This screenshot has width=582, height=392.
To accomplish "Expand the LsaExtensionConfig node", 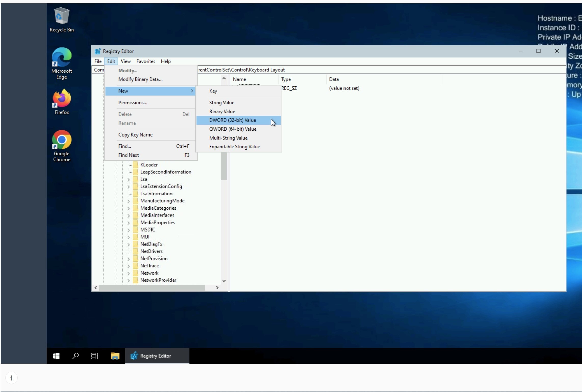I will tap(128, 187).
